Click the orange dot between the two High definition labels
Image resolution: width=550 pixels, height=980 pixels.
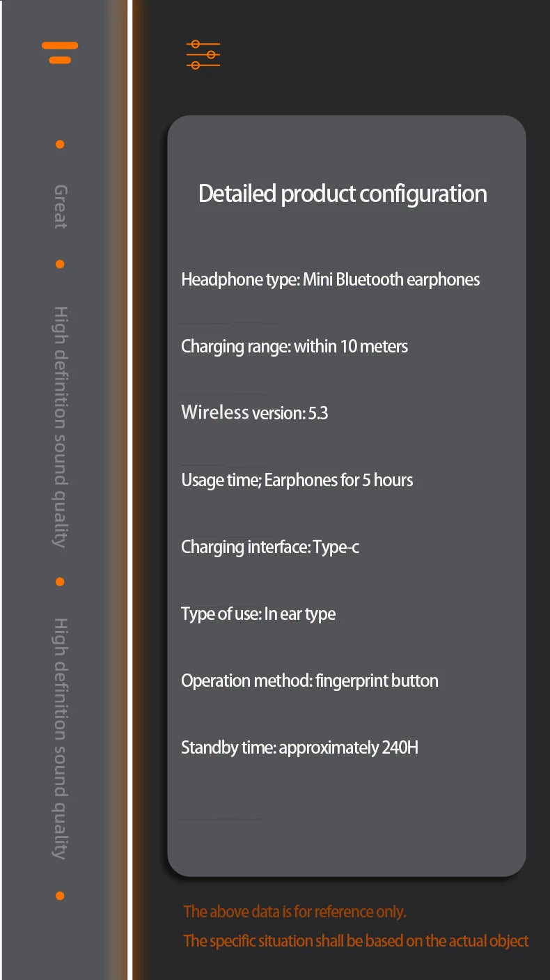(x=60, y=582)
